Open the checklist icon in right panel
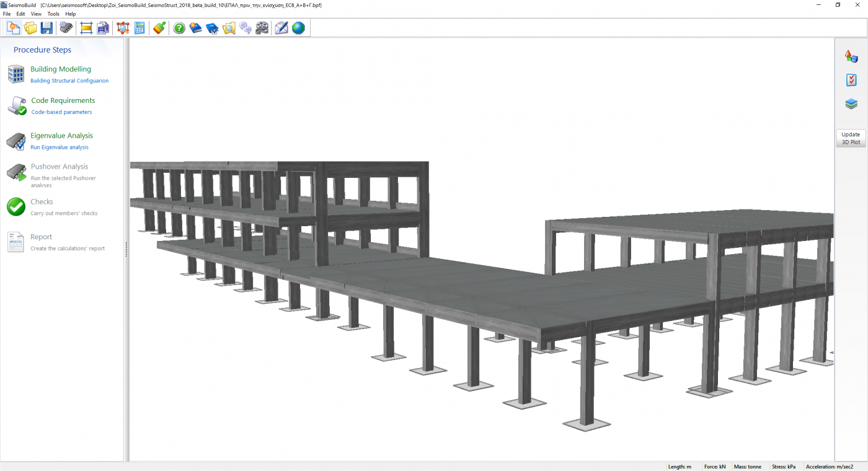This screenshot has height=471, width=868. pyautogui.click(x=851, y=80)
